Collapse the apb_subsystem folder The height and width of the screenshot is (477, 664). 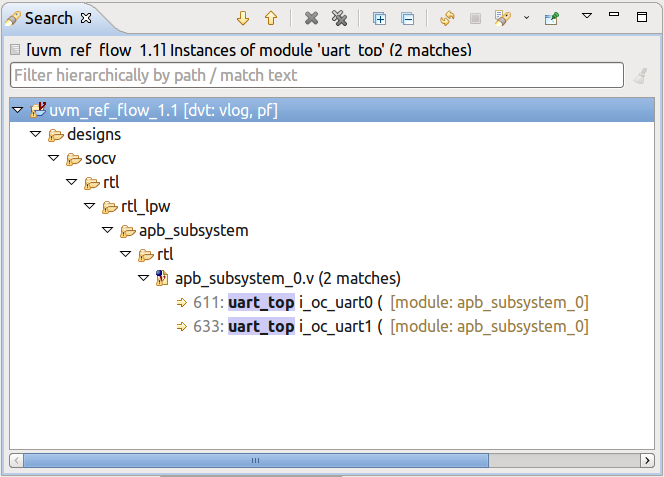[x=108, y=230]
